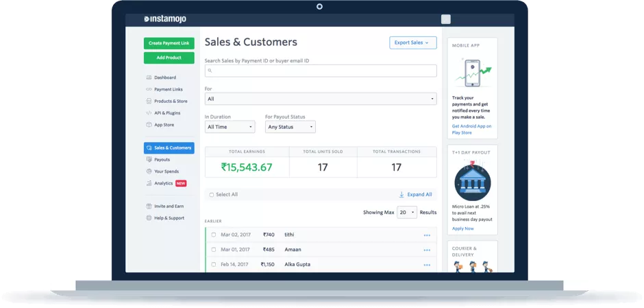Click the Dashboard sidebar icon
644x308 pixels.
[149, 78]
